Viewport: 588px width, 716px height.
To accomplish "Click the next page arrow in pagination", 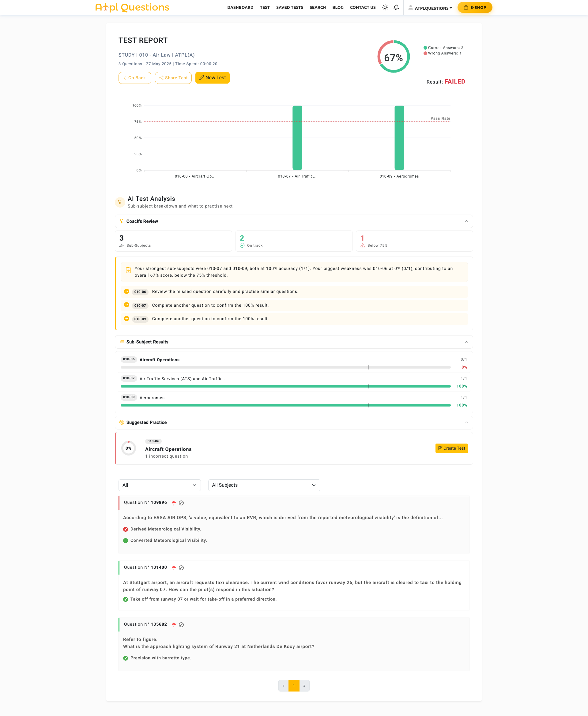I will 304,685.
